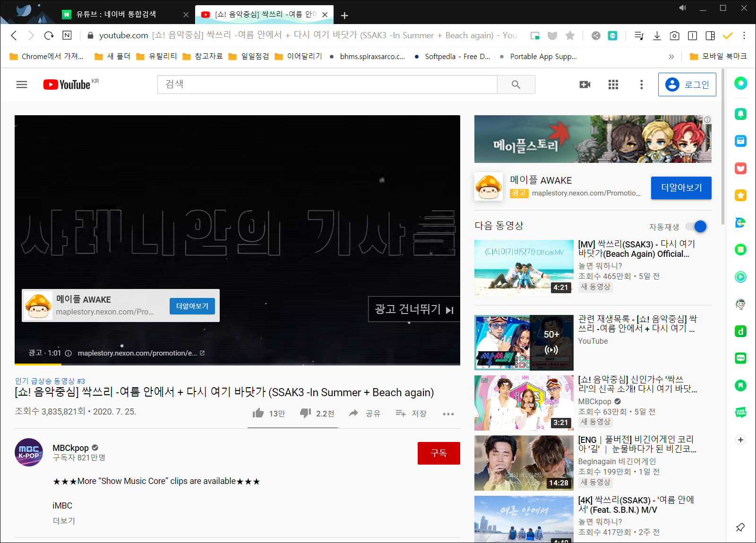The image size is (756, 543).
Task: Open the sidebar green d icon
Action: click(740, 331)
